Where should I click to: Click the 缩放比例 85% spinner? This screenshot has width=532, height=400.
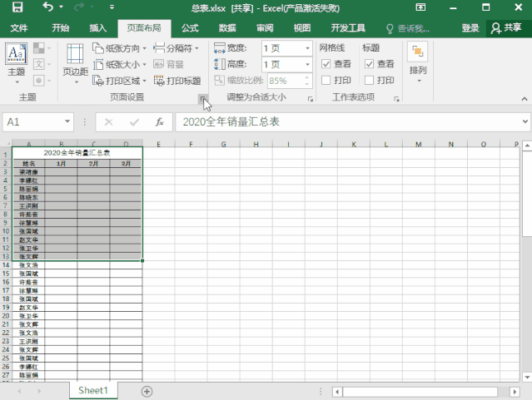pyautogui.click(x=290, y=81)
